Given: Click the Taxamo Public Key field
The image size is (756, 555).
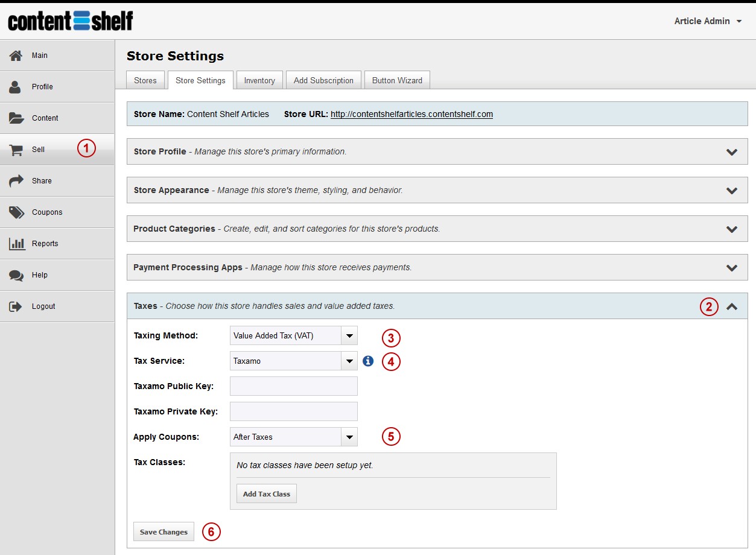Looking at the screenshot, I should (x=294, y=386).
